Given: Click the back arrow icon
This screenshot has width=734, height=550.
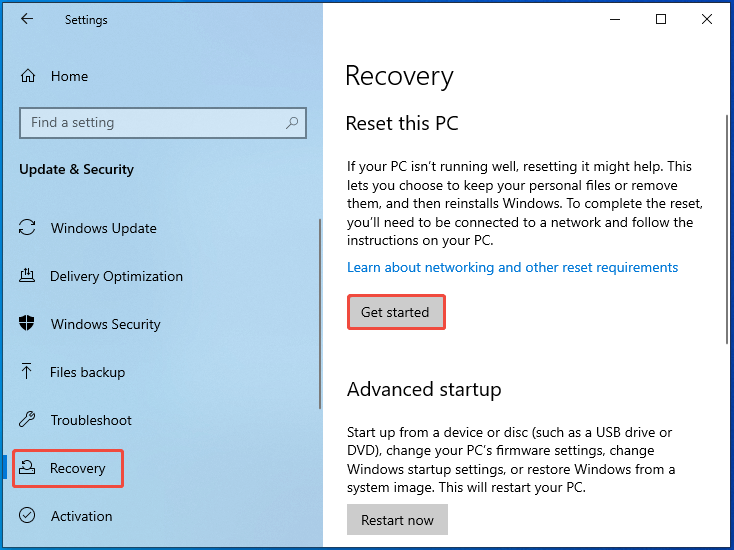Looking at the screenshot, I should click(x=27, y=19).
